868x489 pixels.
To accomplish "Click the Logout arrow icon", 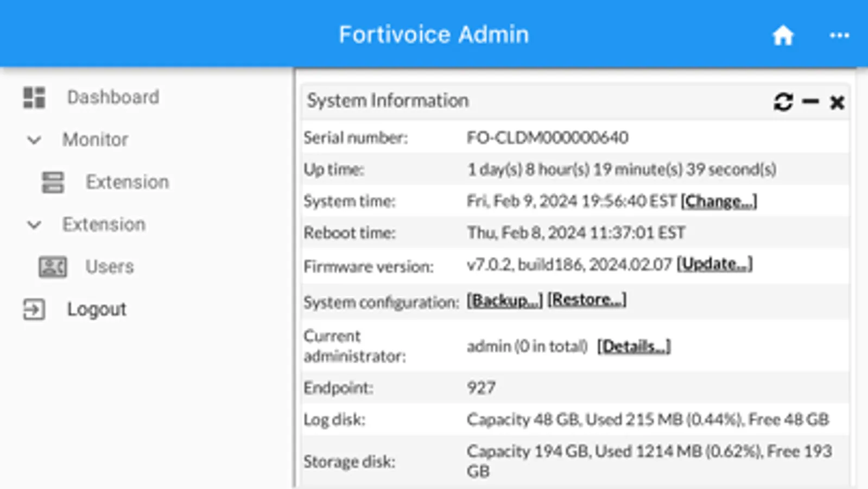I will coord(34,310).
